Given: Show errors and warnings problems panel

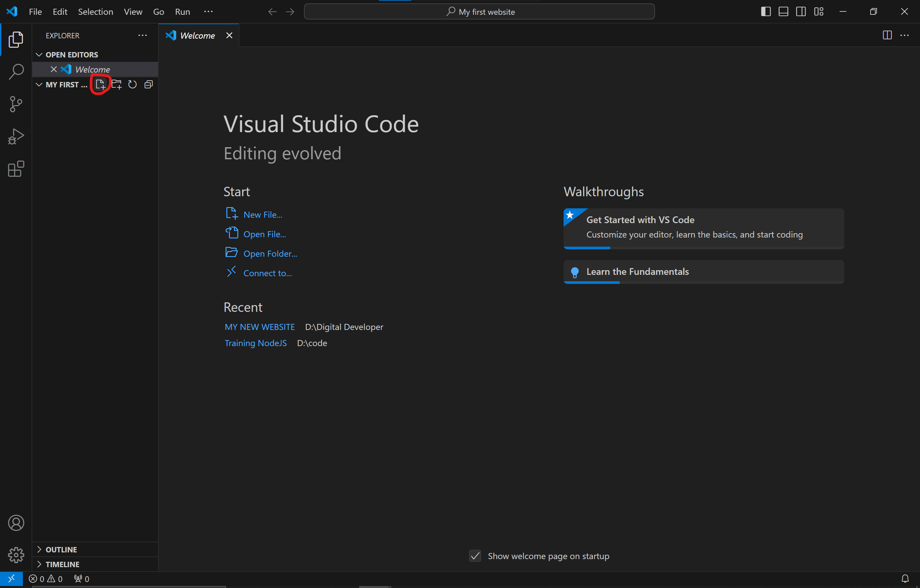Looking at the screenshot, I should click(x=45, y=579).
